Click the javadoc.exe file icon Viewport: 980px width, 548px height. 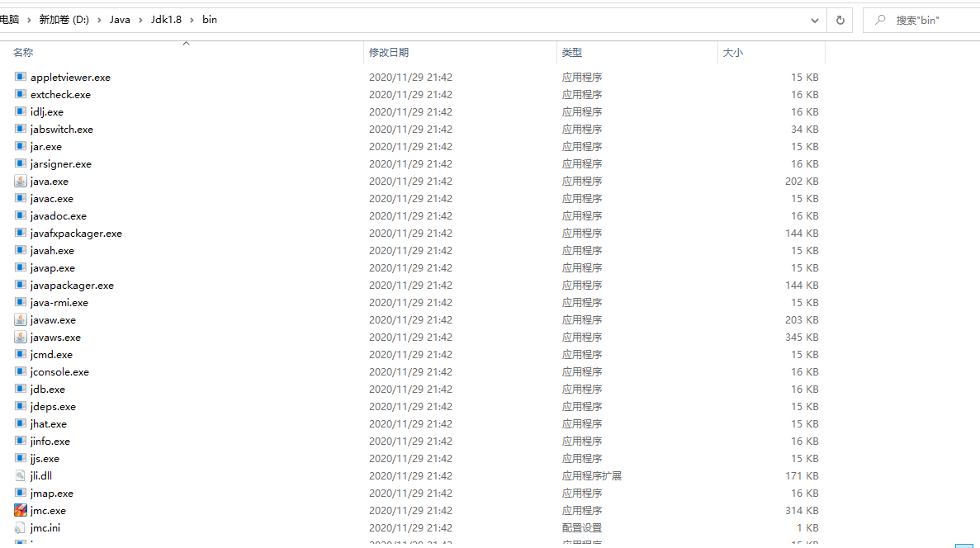[20, 215]
